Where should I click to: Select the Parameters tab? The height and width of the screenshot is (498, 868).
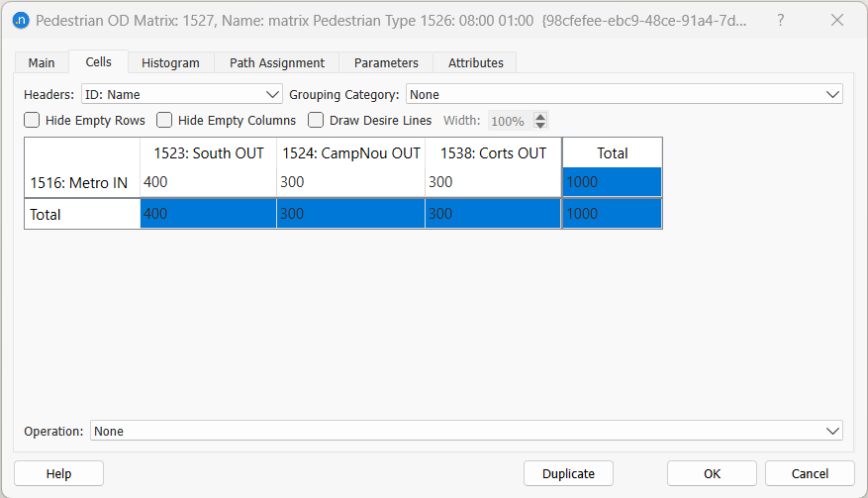click(x=386, y=62)
